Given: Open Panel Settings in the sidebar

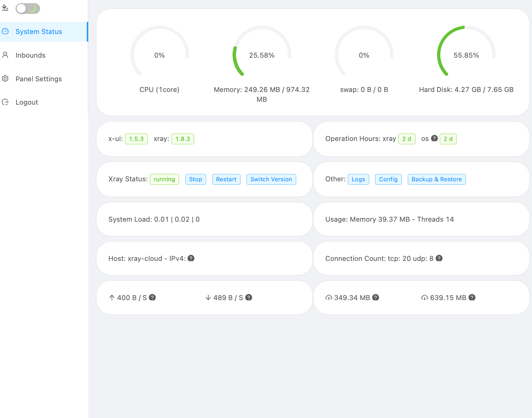Looking at the screenshot, I should tap(44, 79).
